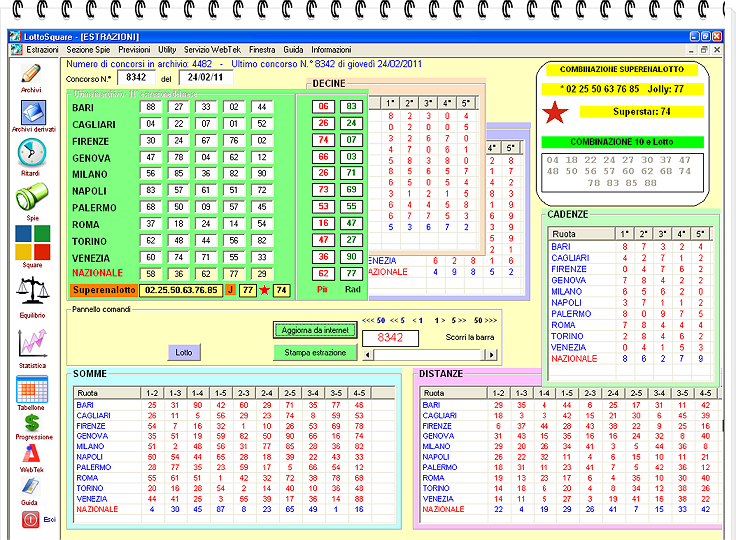Click the red 8342 draw number box
Screen dimensions: 736x540
pos(391,338)
